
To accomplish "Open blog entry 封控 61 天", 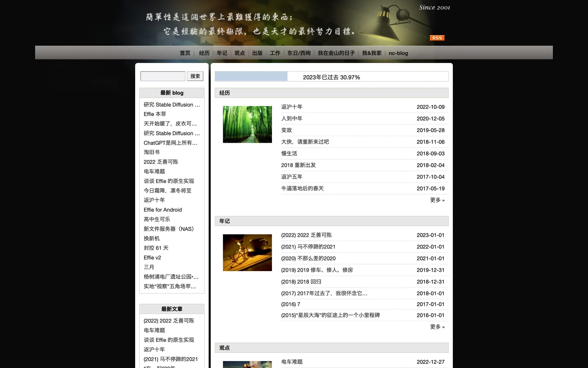I will coord(156,248).
